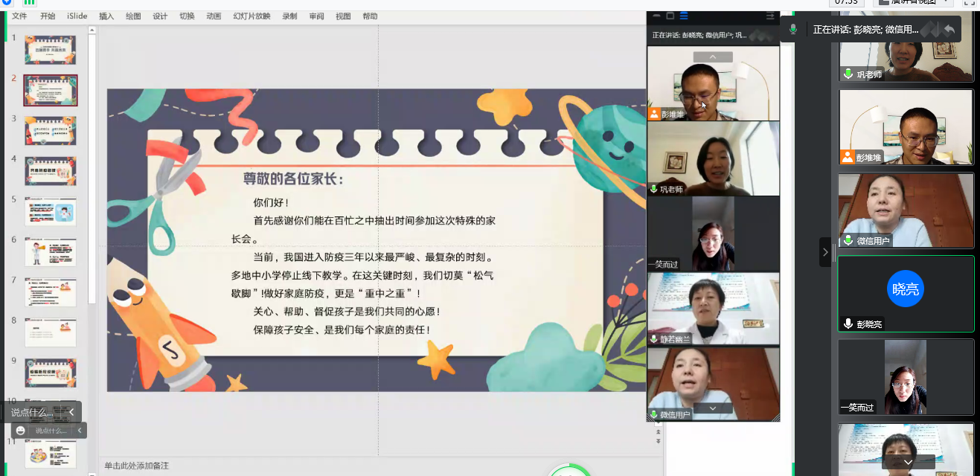Screen dimensions: 980x476
Task: Click the reply arrow icon on speaking banner
Action: tap(949, 30)
